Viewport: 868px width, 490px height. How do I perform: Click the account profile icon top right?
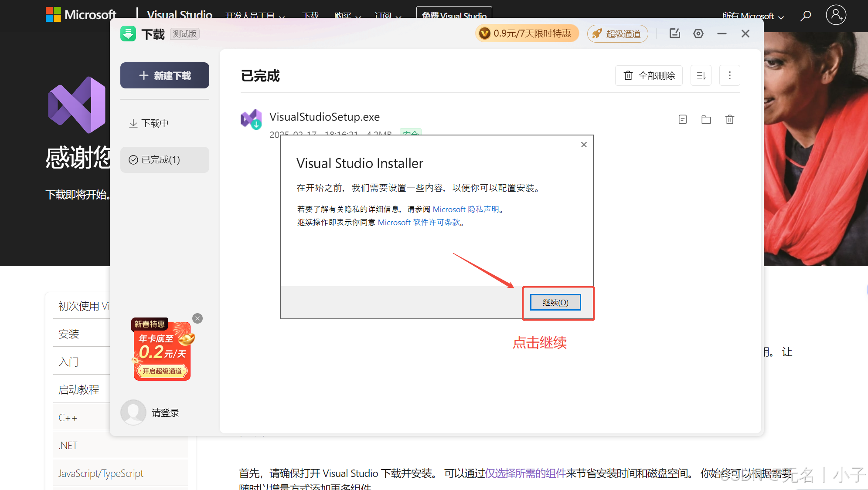point(836,15)
